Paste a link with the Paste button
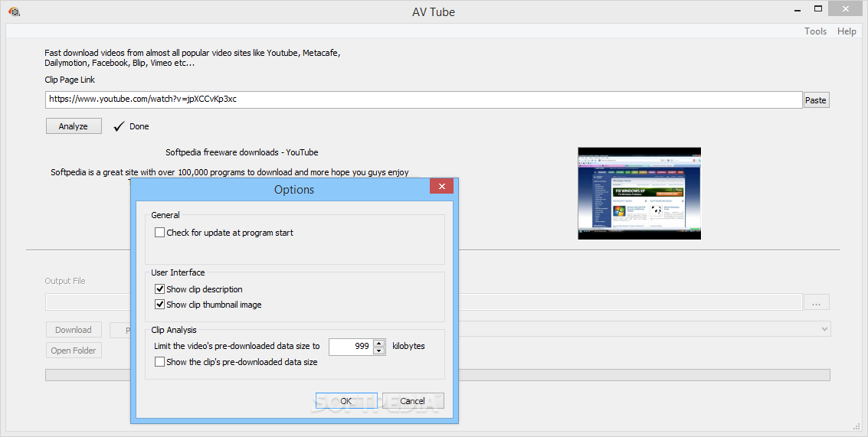The width and height of the screenshot is (868, 437). coord(815,100)
